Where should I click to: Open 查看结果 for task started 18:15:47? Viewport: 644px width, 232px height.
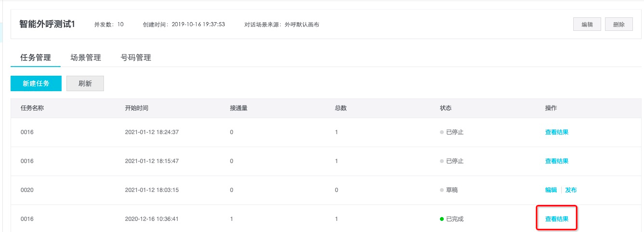click(x=556, y=161)
